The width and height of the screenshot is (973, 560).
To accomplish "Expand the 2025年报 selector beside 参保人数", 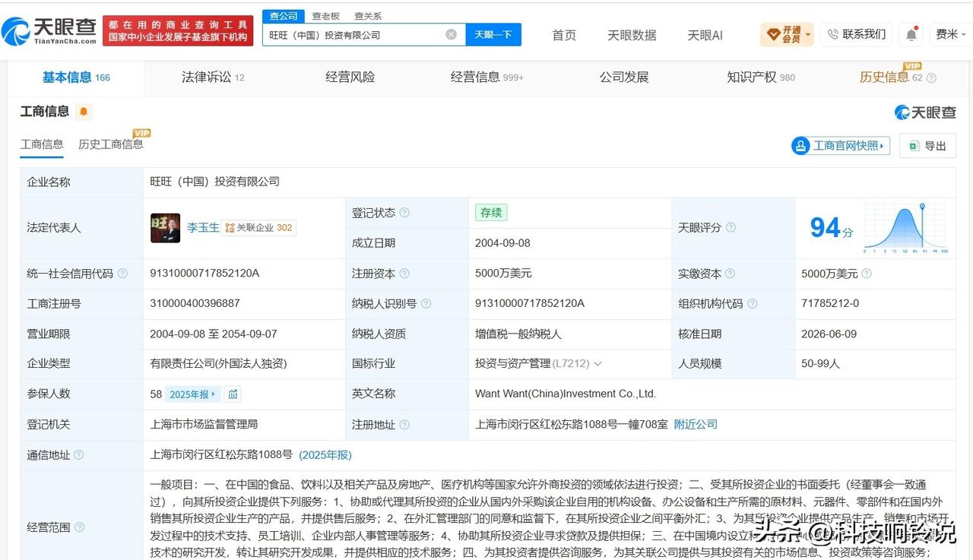I will [x=193, y=394].
